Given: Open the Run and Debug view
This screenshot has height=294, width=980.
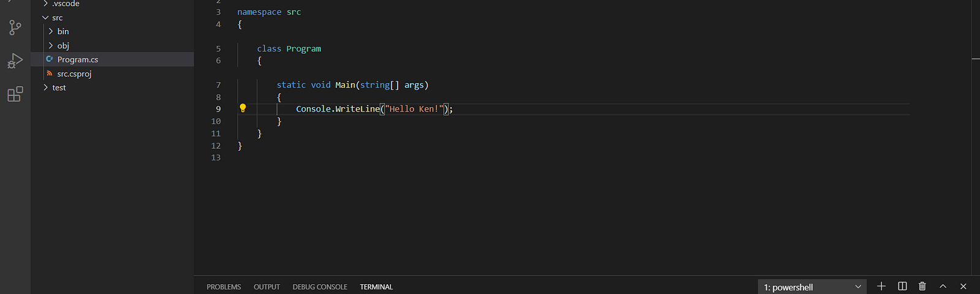Looking at the screenshot, I should [x=15, y=61].
